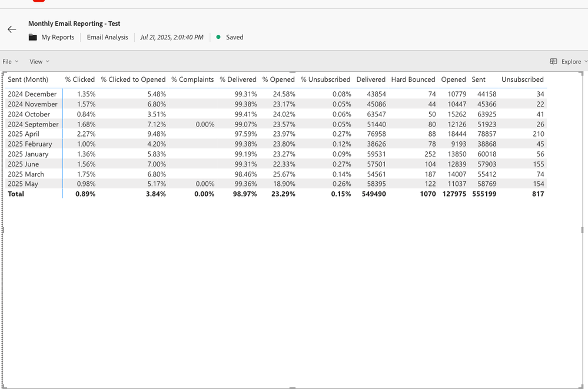
Task: Select the Total row at table bottom
Action: tap(16, 194)
